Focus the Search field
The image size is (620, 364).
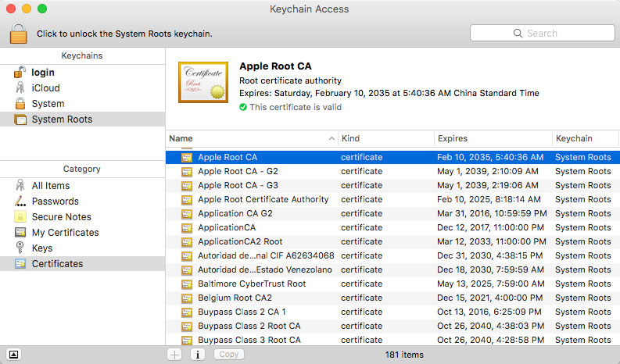[x=542, y=34]
